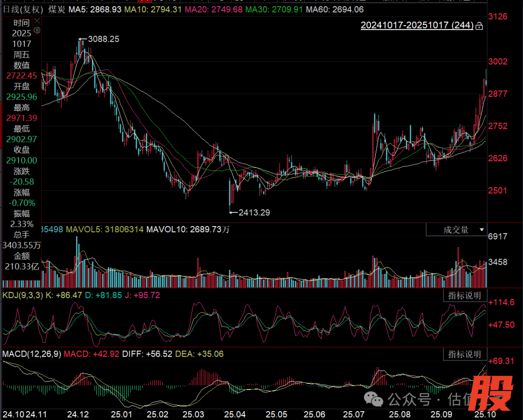Screen dimensions: 523x420
Task: Click the 3088.25 high price marker
Action: [x=103, y=39]
